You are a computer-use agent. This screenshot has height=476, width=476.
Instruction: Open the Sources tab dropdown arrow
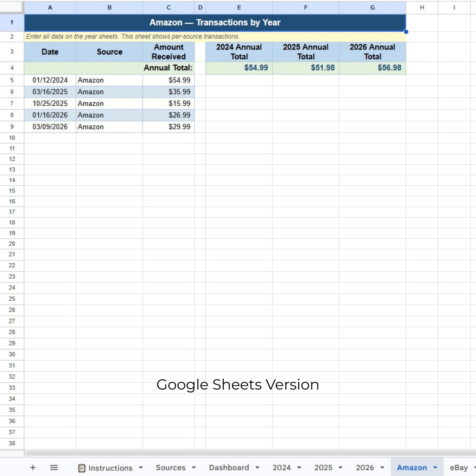click(x=194, y=467)
